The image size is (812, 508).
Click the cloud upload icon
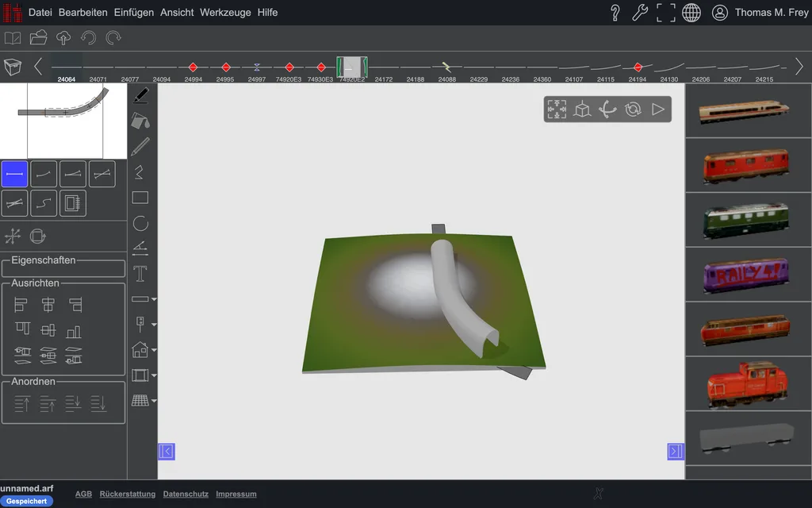click(63, 38)
